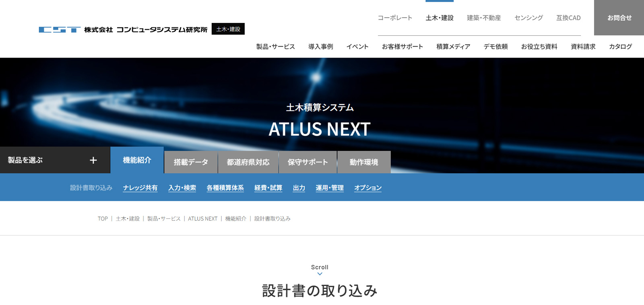Image resolution: width=644 pixels, height=305 pixels.
Task: Open the コーポレート top navigation link
Action: coord(395,18)
